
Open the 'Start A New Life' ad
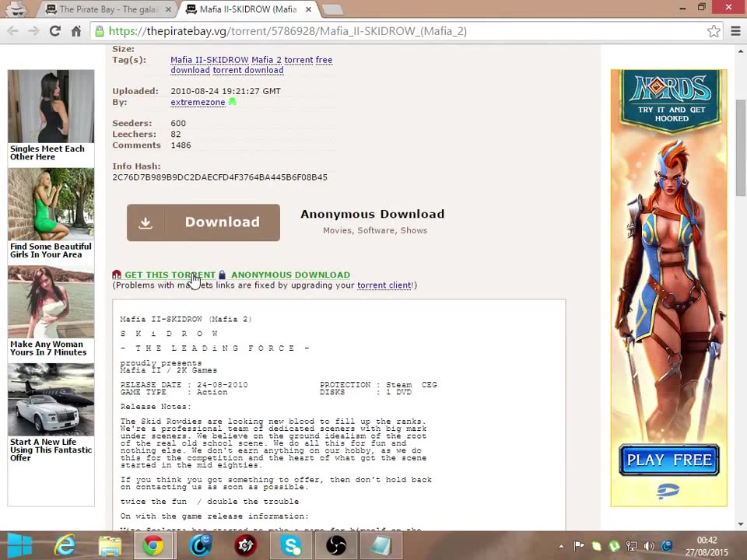pyautogui.click(x=51, y=413)
